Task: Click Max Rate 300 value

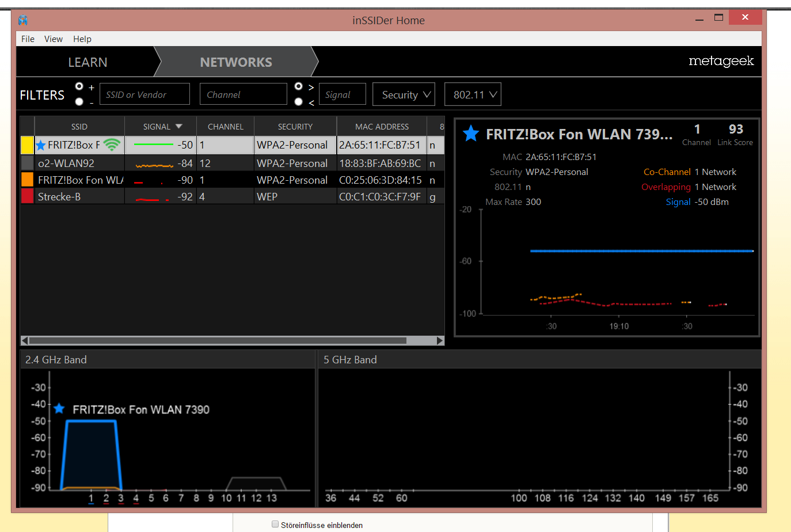Action: 533,202
